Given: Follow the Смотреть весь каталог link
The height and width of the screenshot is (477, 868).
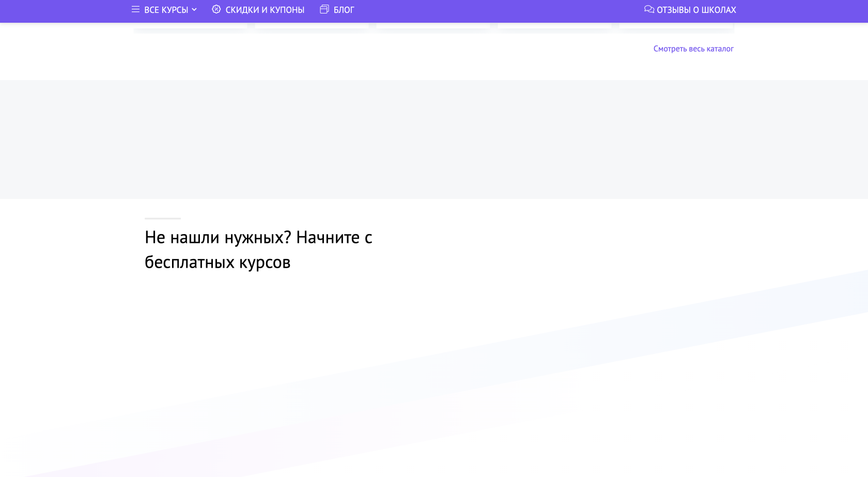Looking at the screenshot, I should [x=693, y=49].
